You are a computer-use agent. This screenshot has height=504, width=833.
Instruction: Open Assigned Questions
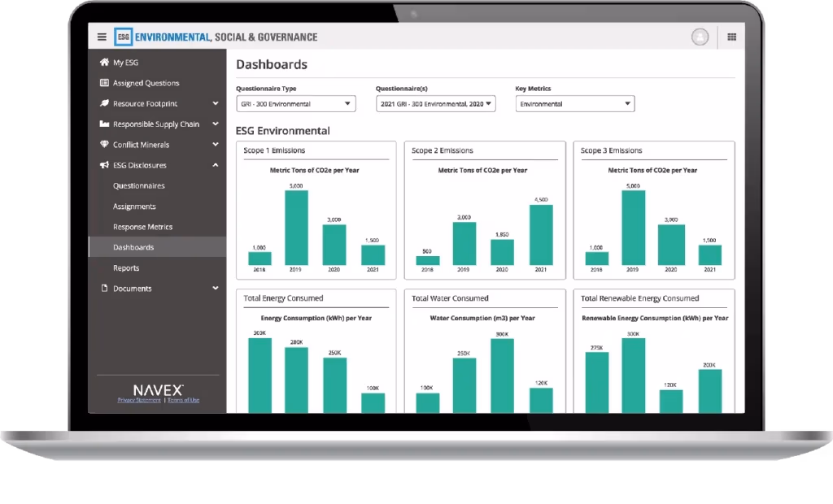click(146, 84)
